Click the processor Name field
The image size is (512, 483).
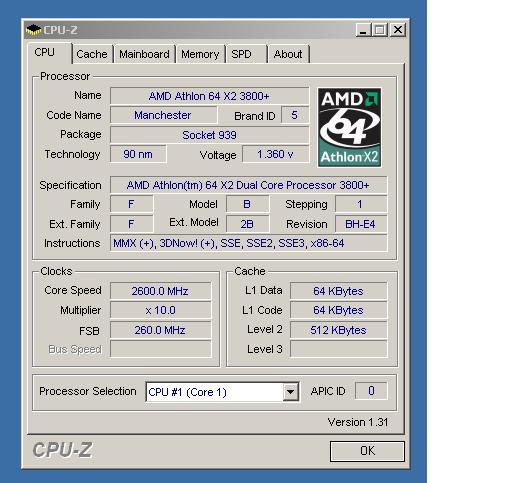click(209, 96)
